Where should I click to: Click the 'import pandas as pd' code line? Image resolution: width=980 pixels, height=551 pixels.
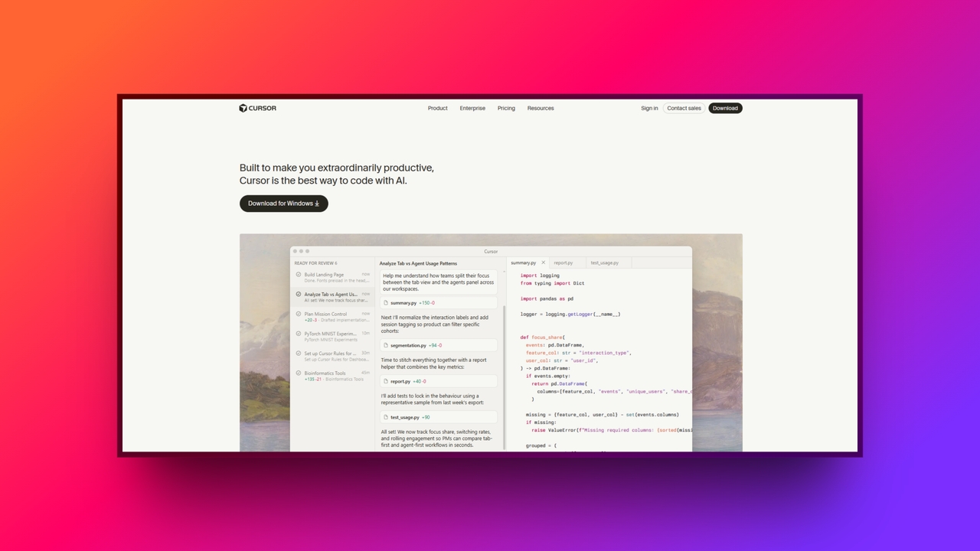click(547, 298)
